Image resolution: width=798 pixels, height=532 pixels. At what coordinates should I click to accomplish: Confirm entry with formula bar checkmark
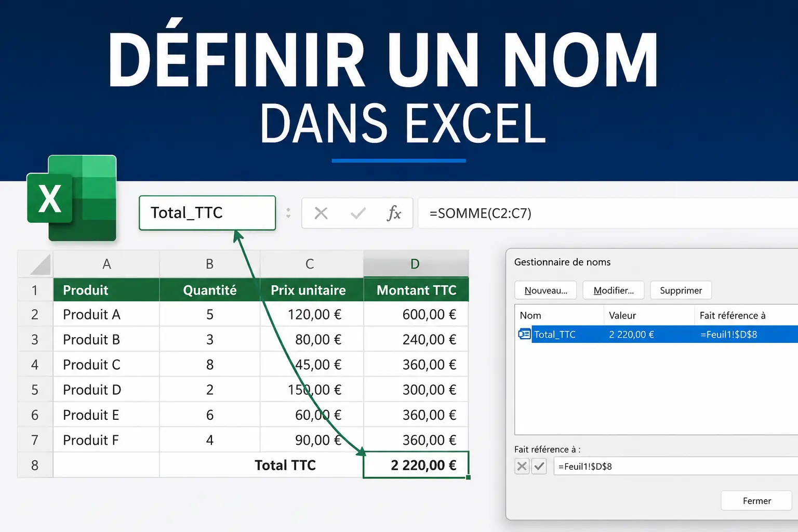click(358, 213)
